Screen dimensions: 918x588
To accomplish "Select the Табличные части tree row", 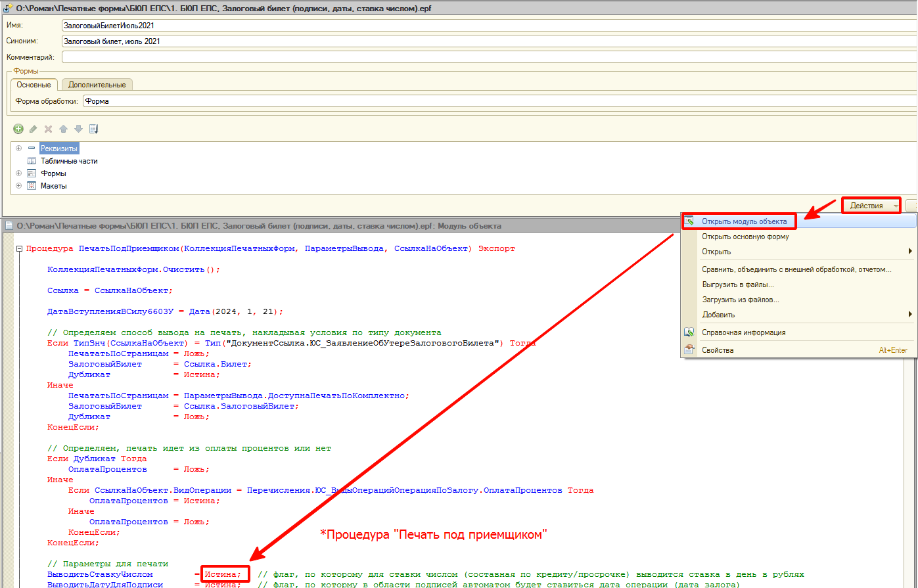I will click(69, 161).
